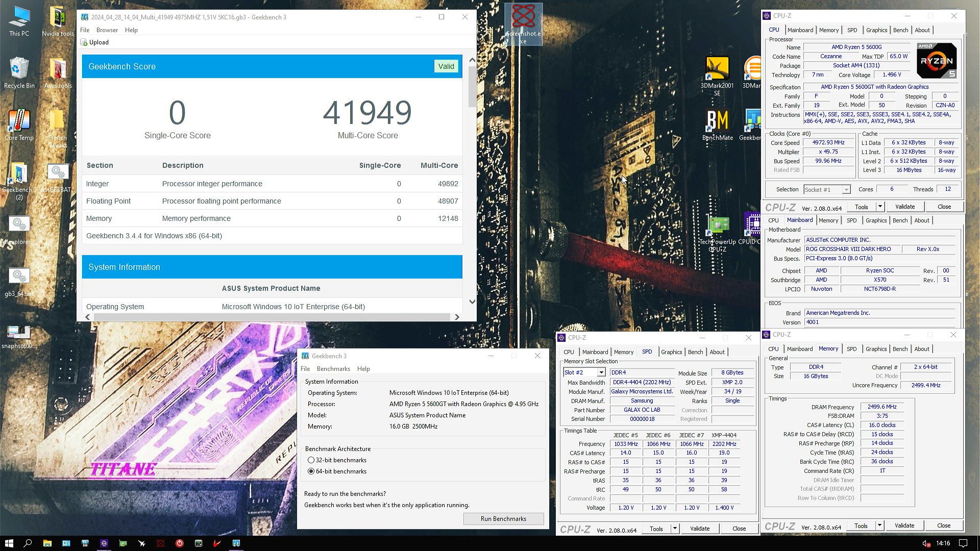Switch to SPD tab in Memory CPU-Z window

pyautogui.click(x=851, y=349)
